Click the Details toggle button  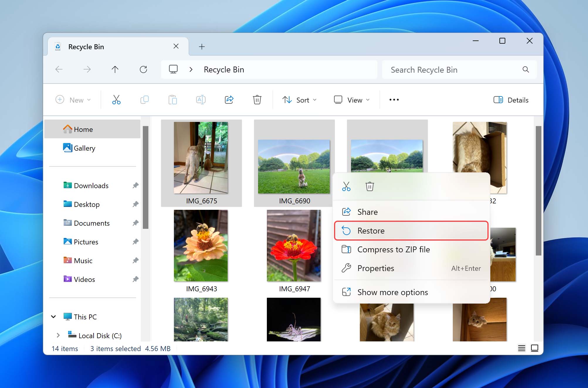coord(511,100)
